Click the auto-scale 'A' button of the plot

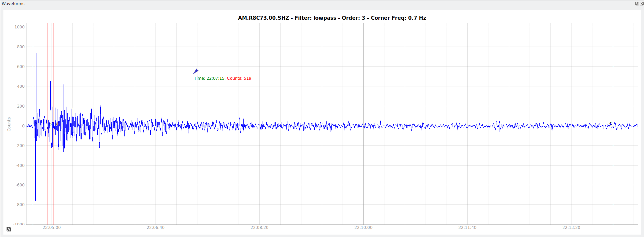(x=9, y=229)
